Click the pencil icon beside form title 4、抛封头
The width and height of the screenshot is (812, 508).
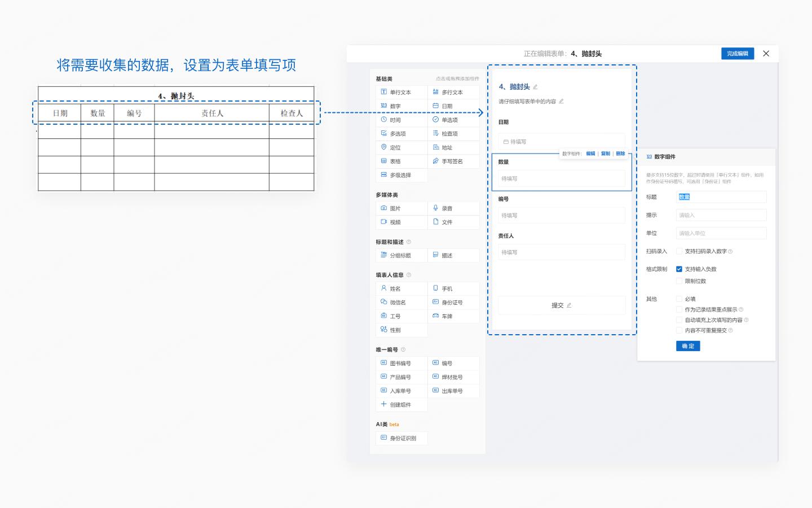pos(535,87)
